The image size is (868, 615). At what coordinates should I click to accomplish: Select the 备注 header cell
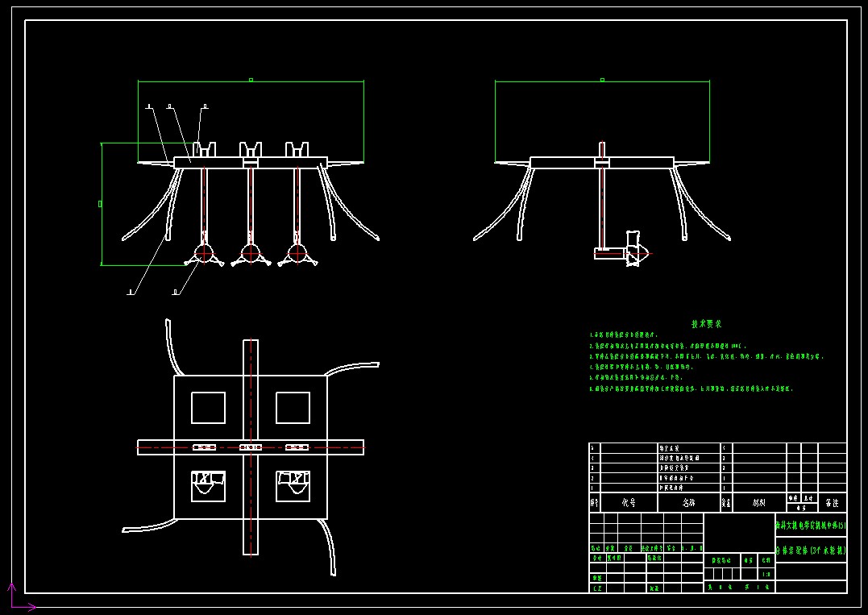832,503
